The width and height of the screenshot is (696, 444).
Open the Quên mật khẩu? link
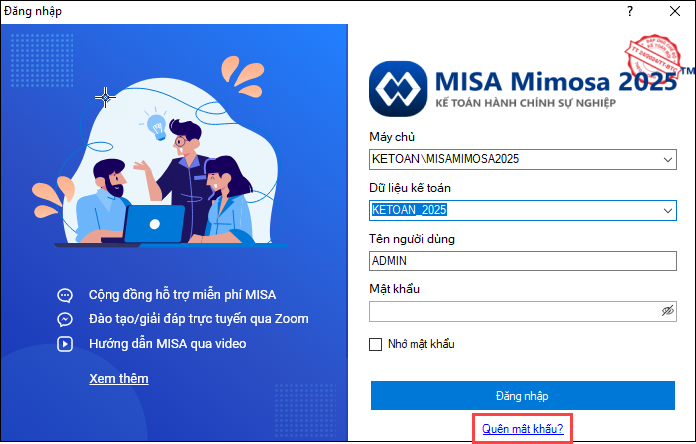pos(522,429)
